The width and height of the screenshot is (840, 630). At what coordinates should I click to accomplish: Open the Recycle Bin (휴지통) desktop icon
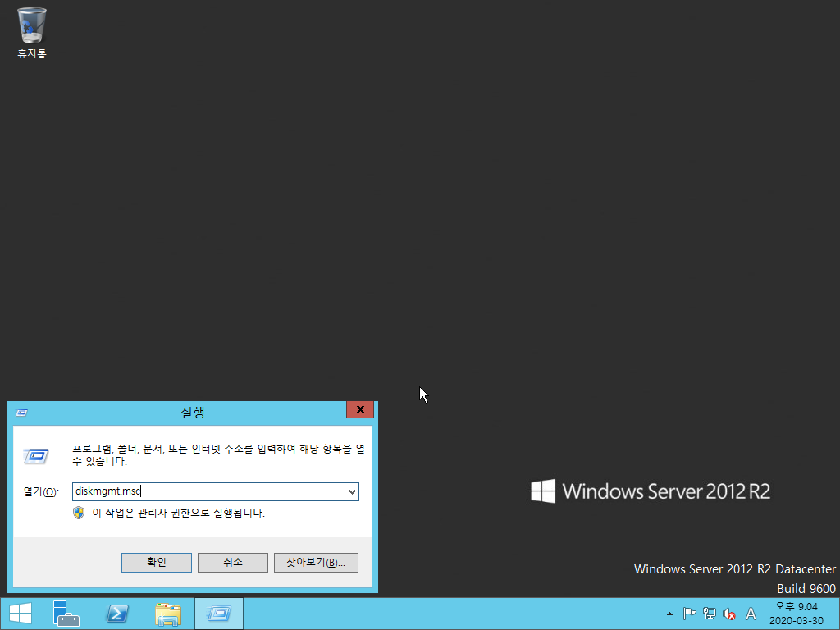click(32, 32)
